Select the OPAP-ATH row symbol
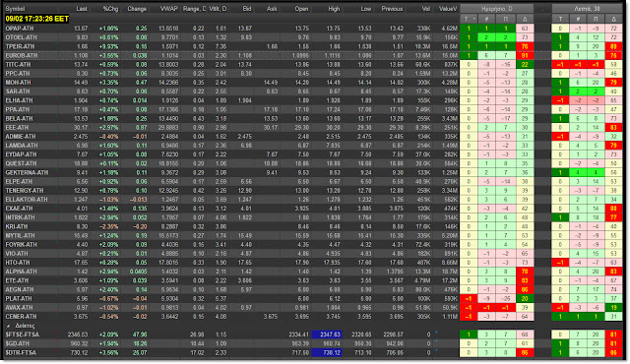 [x=20, y=29]
